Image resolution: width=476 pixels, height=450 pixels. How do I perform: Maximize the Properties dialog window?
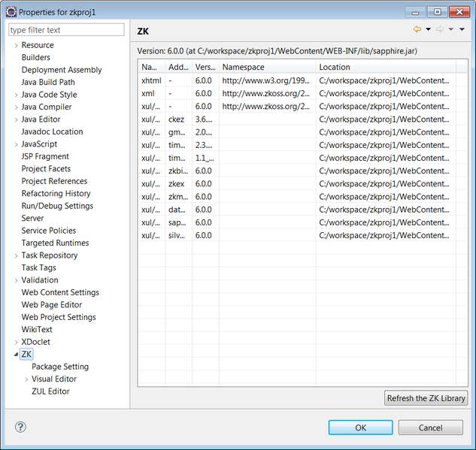(x=438, y=12)
